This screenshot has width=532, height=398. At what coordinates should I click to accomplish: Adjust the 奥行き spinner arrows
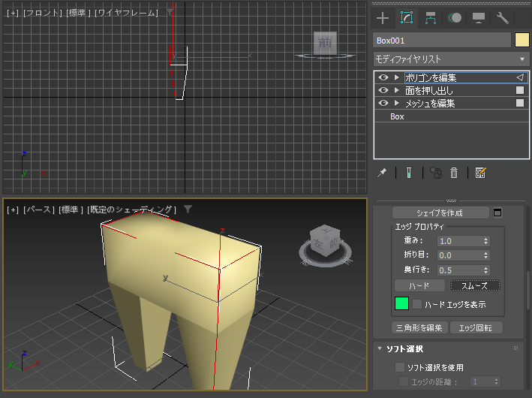click(x=486, y=270)
